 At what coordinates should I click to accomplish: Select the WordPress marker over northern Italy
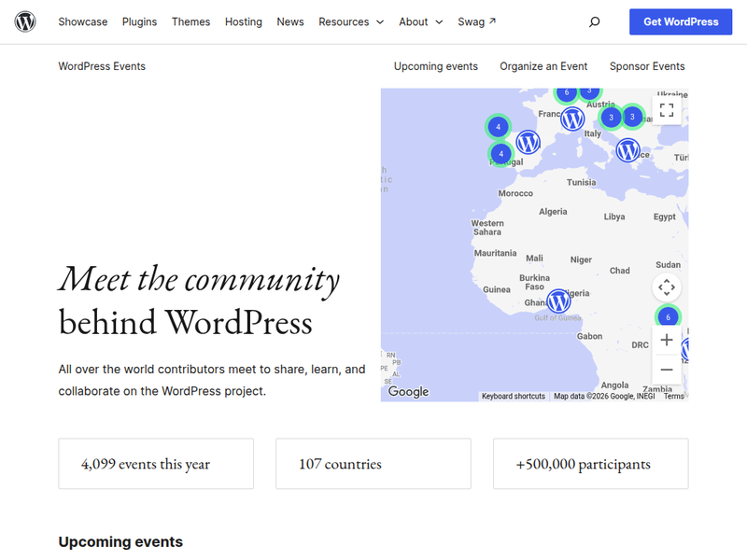coord(572,119)
